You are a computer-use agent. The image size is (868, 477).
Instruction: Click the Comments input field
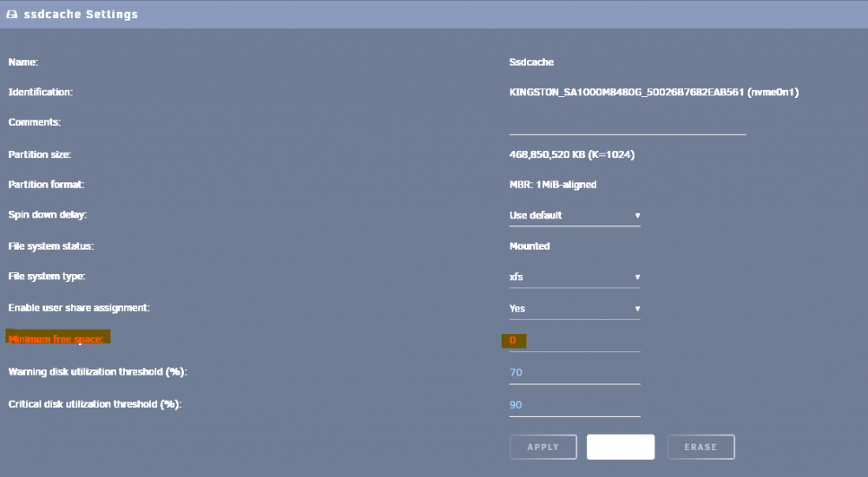[628, 124]
